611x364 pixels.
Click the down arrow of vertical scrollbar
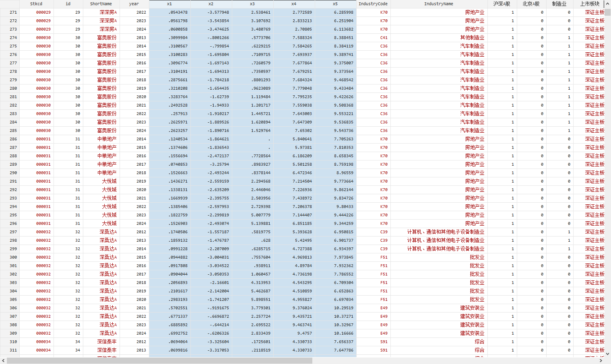point(607,354)
